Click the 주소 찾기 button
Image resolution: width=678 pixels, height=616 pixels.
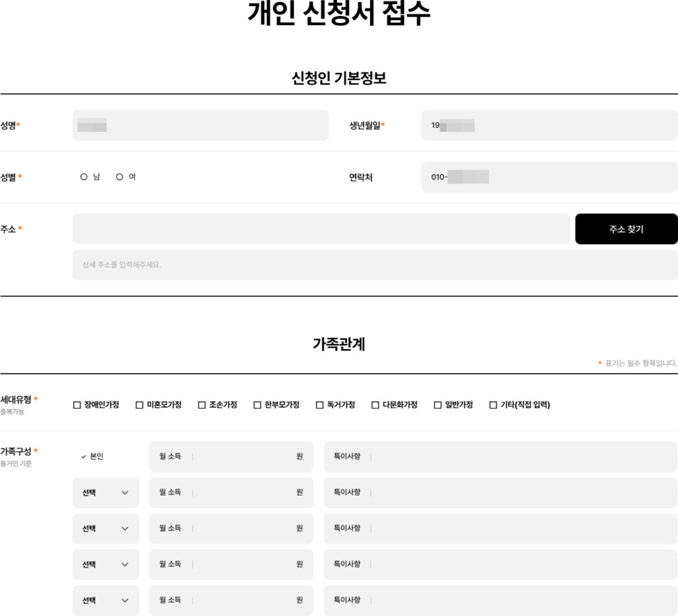pos(626,229)
